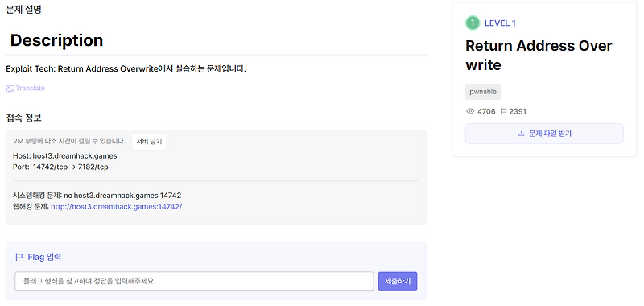The height and width of the screenshot is (306, 644).
Task: Click the 문제 파일 받기 download button
Action: coord(544,134)
